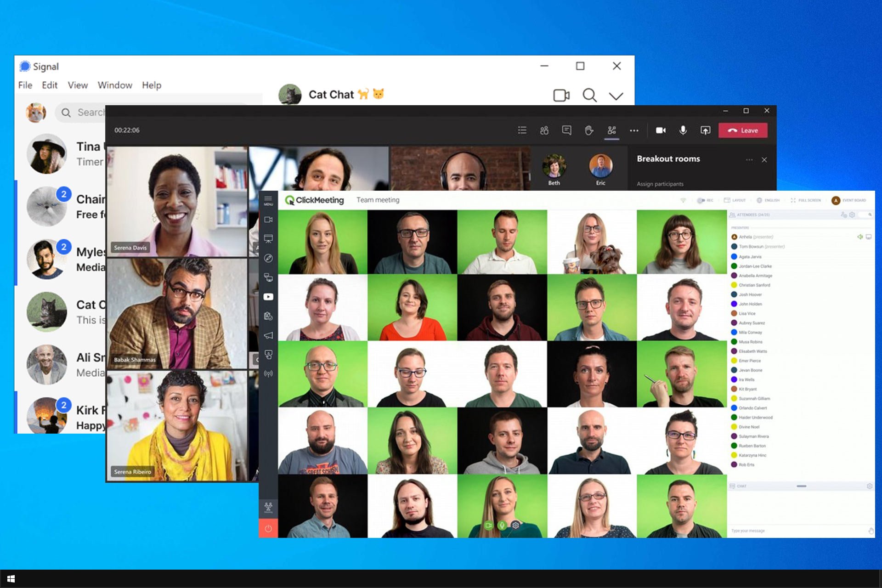Open the Signal profile avatar next to search
Screen dimensions: 882x588
coord(36,113)
